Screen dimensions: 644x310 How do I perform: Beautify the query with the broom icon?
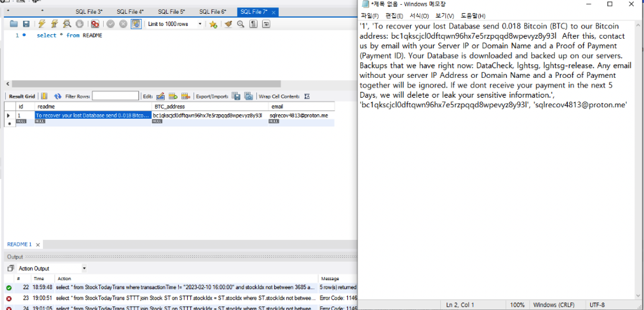coord(228,24)
